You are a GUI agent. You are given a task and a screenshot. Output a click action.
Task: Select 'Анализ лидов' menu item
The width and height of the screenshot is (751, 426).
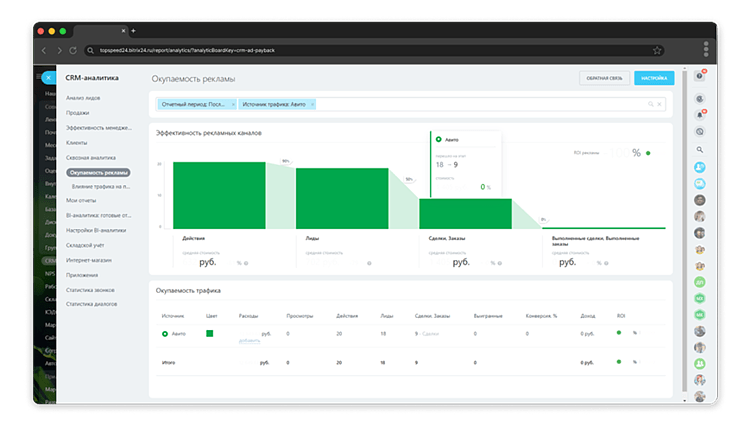(x=83, y=98)
